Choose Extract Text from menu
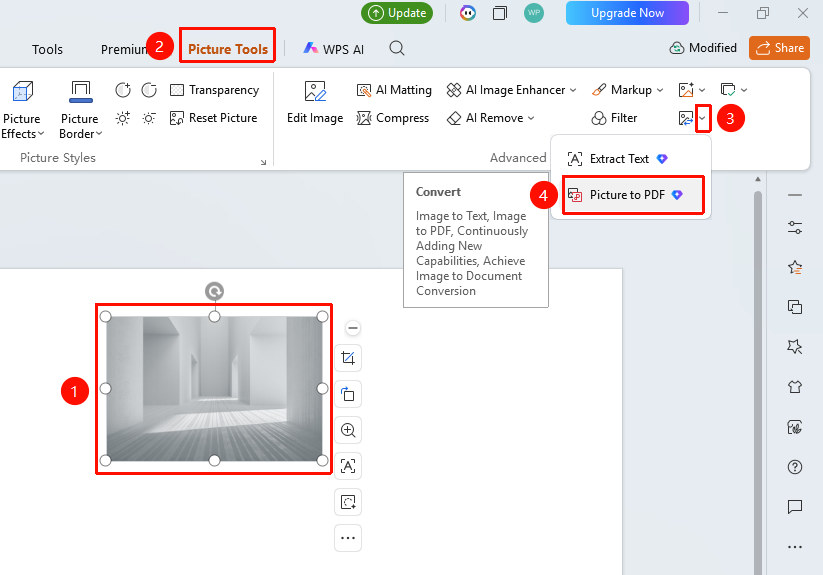Viewport: 823px width, 575px height. click(x=618, y=159)
